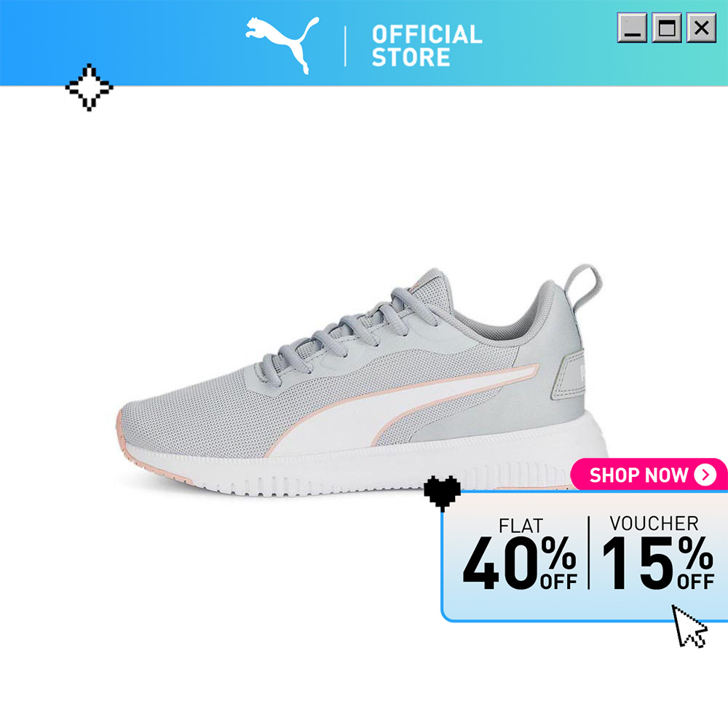728x728 pixels.
Task: Click the white circular arrow in Shop Now
Action: 705,475
